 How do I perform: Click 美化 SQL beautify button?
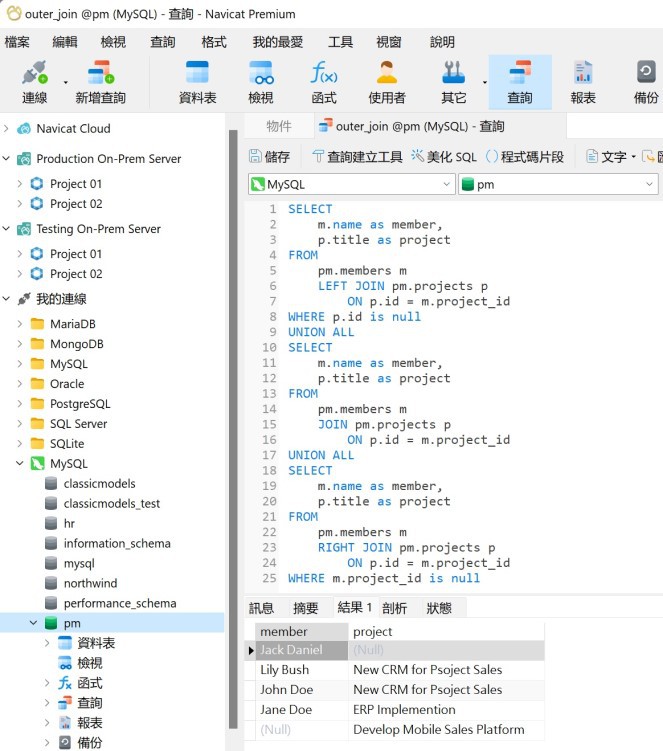tap(444, 157)
